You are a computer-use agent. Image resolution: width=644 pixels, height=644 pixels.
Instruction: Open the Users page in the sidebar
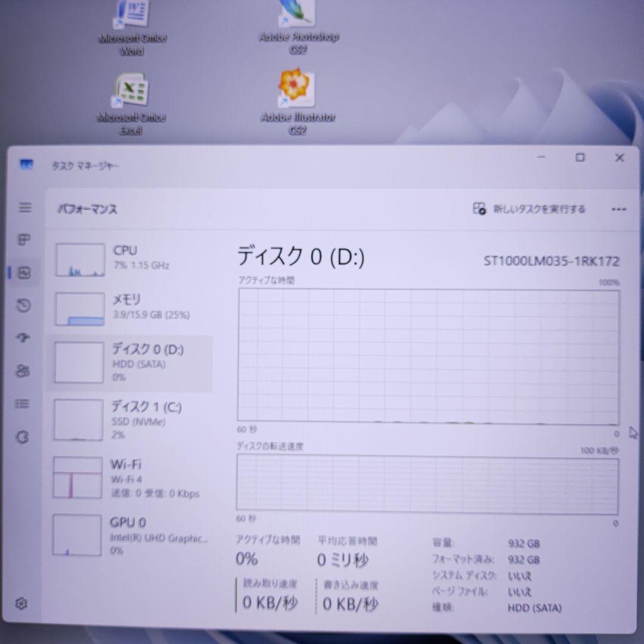click(x=23, y=371)
